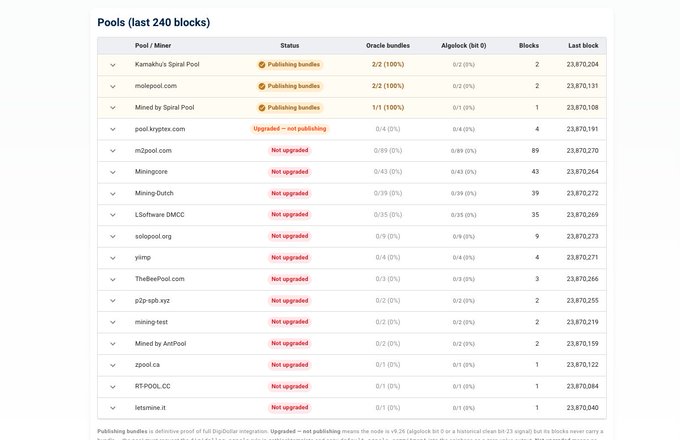This screenshot has height=440, width=680.
Task: Click Not upgraded badge for letsmine.it
Action: click(x=290, y=407)
